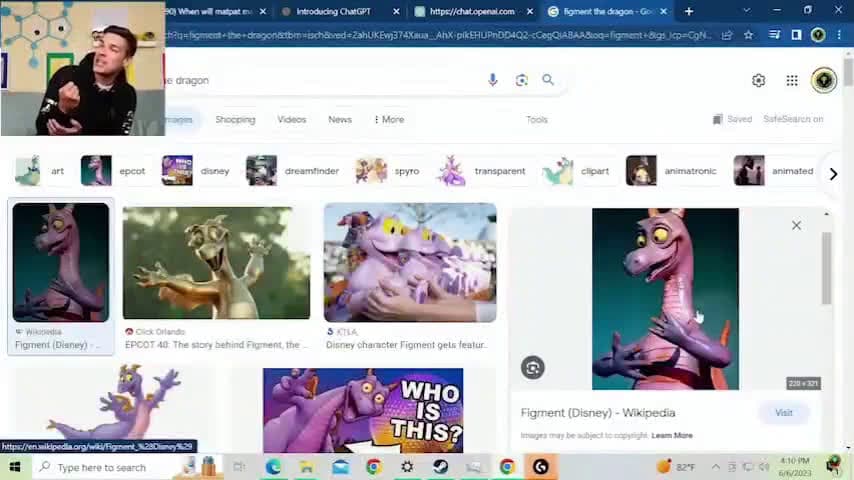Open the Chrome profile icon in toolbar
This screenshot has height=480, width=854.
818,35
